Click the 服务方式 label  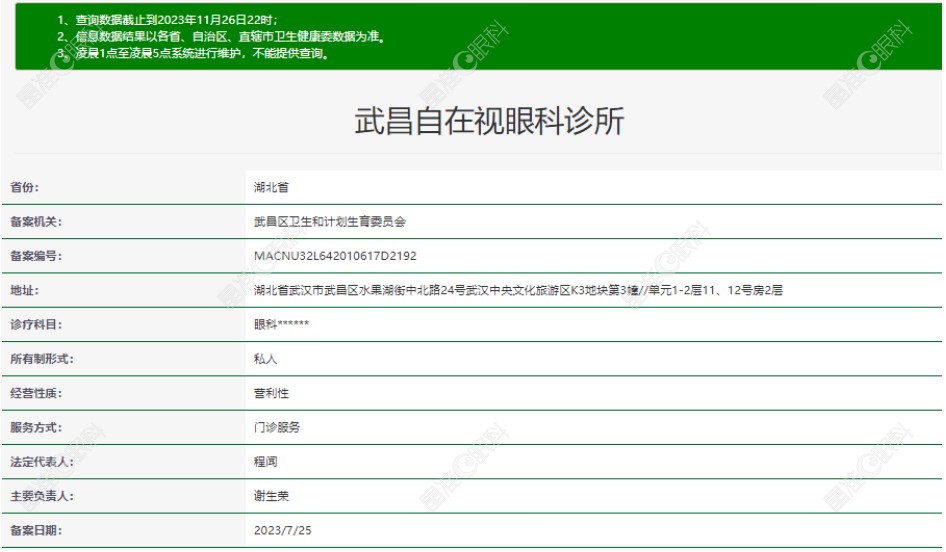point(36,428)
